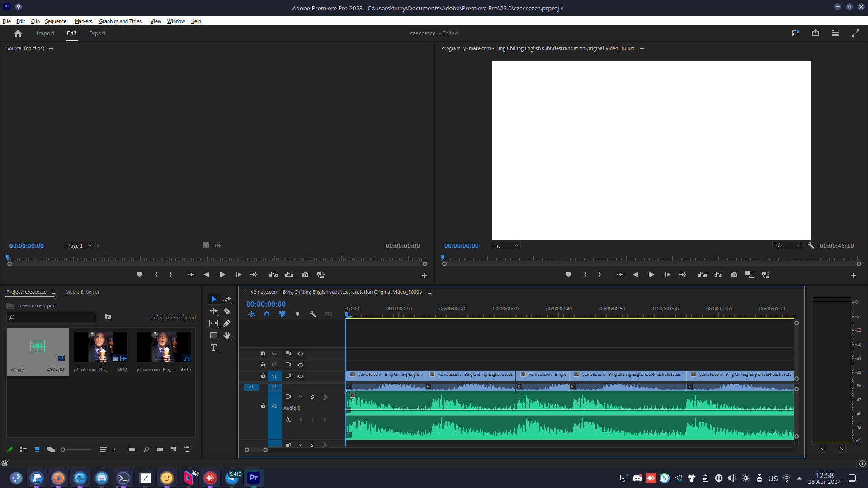Add marker in timeline header
This screenshot has height=488, width=868.
click(297, 314)
